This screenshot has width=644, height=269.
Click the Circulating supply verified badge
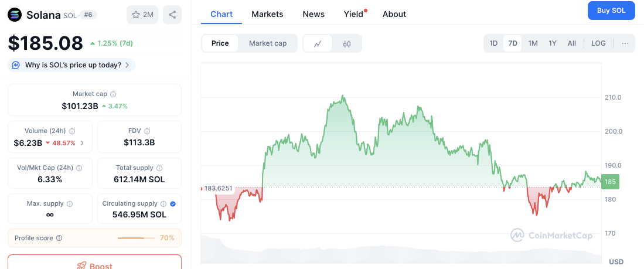click(172, 204)
